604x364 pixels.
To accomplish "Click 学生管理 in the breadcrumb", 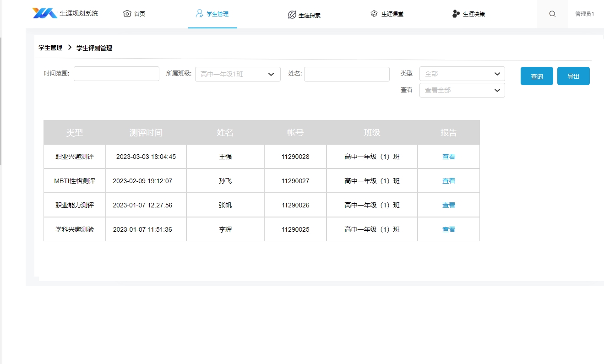I will coord(50,48).
